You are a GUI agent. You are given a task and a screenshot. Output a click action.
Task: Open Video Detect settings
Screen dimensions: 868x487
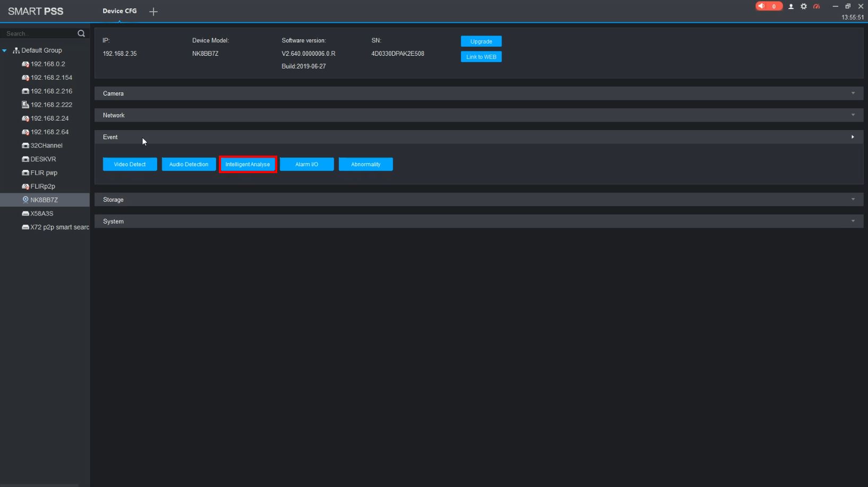point(130,165)
